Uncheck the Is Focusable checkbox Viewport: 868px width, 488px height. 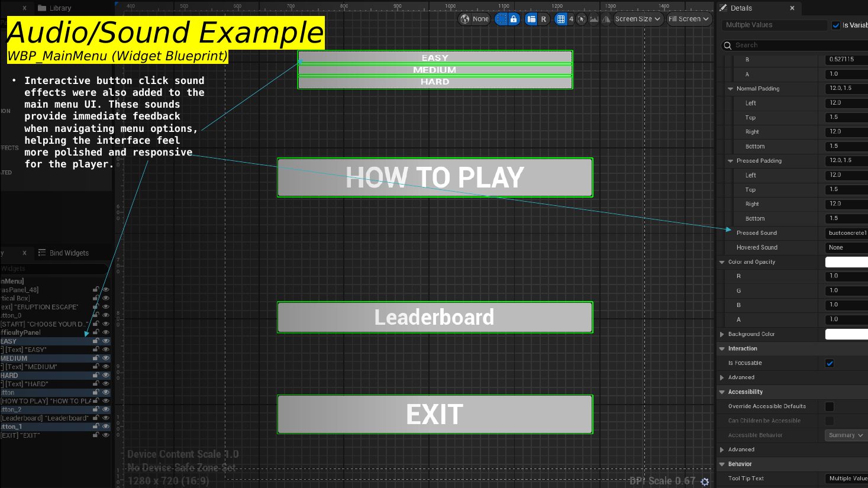(830, 363)
